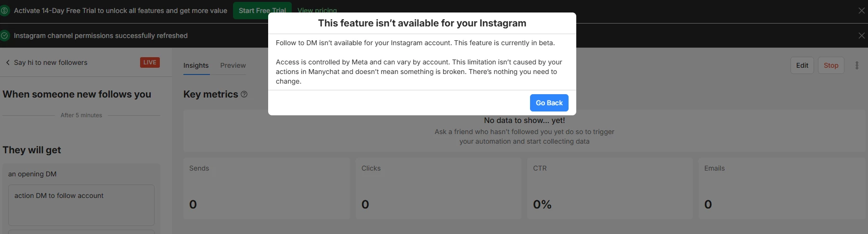Click the opening DM message text field
The image size is (868, 234).
coord(81,205)
